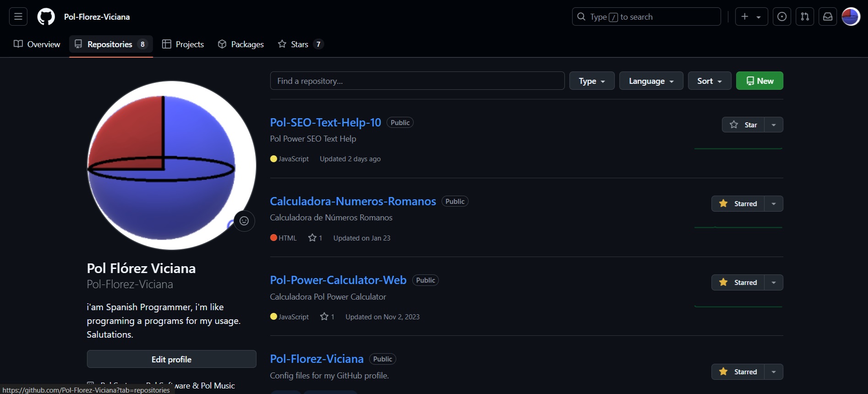Open the Pol-Power-Calculator-Web repository link

tap(338, 280)
